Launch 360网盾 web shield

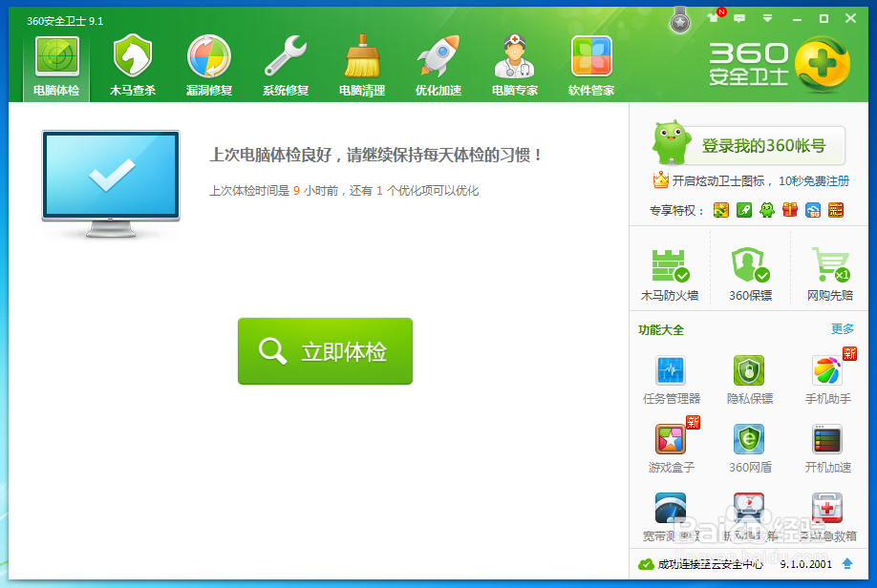pos(750,449)
